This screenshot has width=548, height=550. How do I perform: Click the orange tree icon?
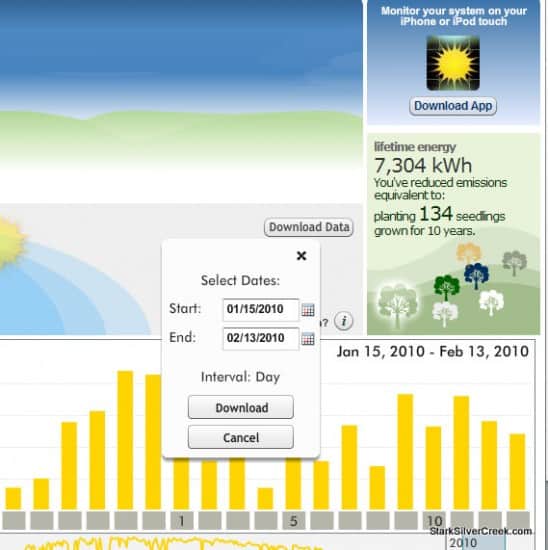click(x=468, y=253)
